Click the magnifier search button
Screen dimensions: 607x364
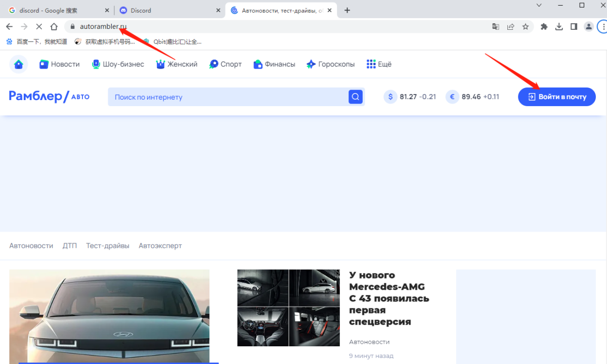pyautogui.click(x=356, y=97)
